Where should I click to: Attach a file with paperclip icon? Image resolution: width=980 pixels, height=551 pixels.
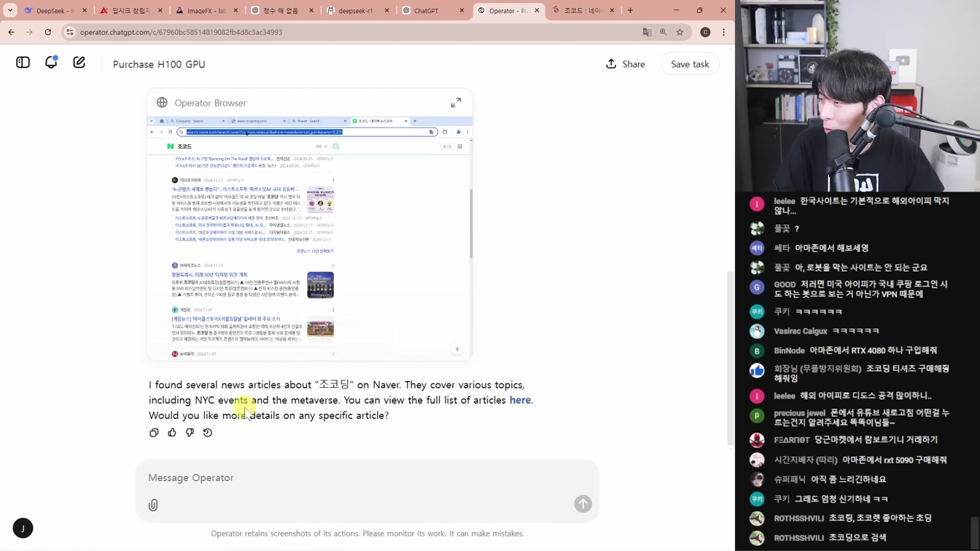pyautogui.click(x=153, y=504)
